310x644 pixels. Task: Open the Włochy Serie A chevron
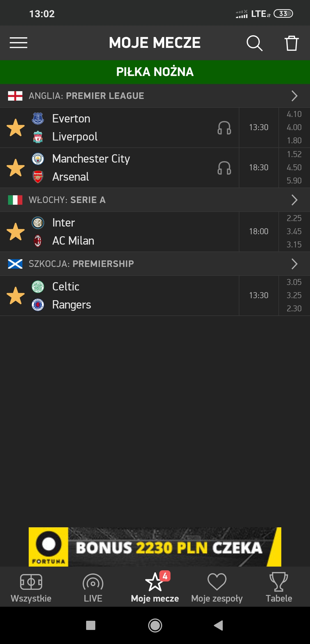[x=294, y=200]
